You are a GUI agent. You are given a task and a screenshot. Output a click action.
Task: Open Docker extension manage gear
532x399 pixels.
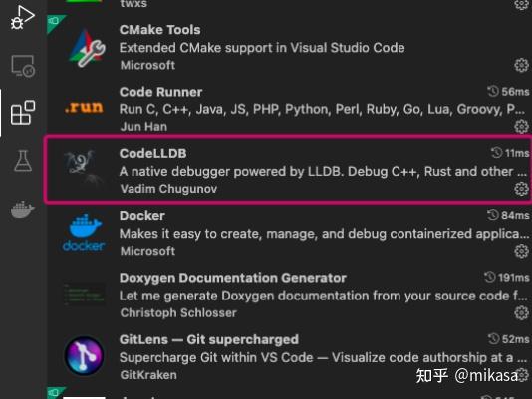(521, 251)
